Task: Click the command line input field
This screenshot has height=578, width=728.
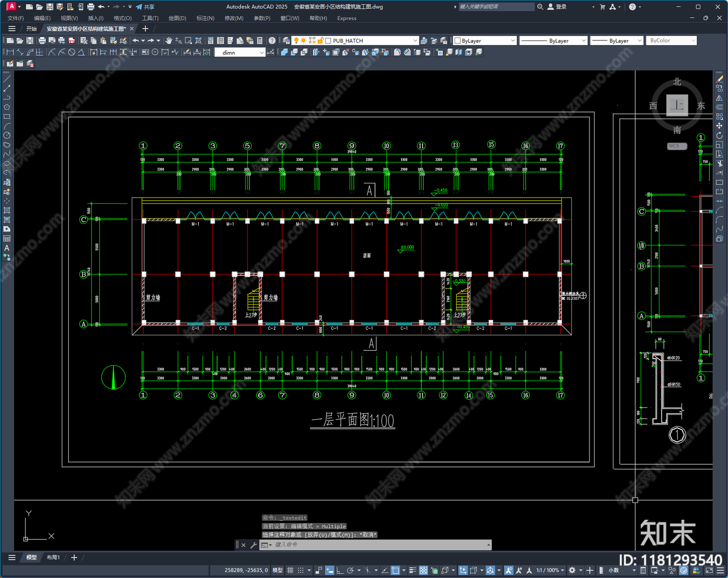Action: [x=380, y=545]
